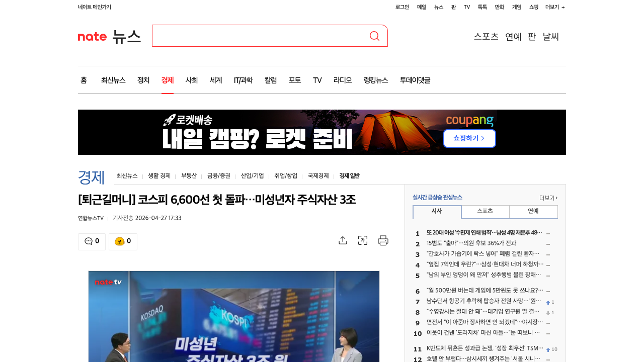Select the 포토 menu item
Screen dimensions: 644x362
[x=295, y=80]
